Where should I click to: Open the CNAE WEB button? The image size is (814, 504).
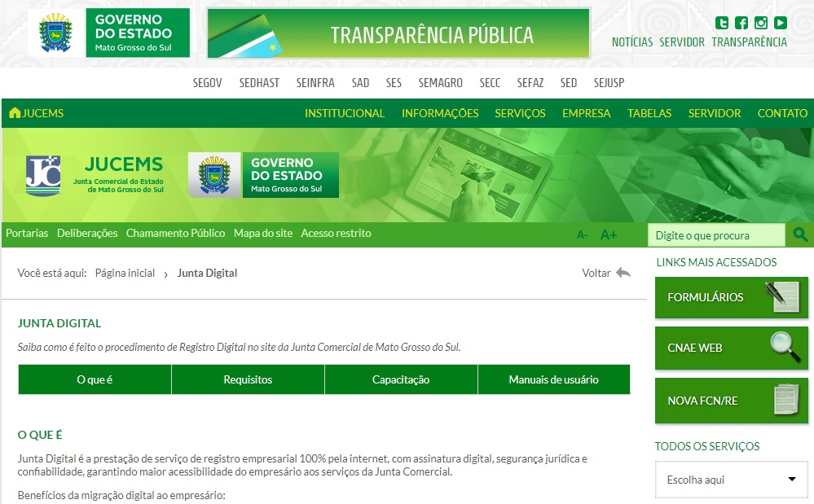click(731, 348)
